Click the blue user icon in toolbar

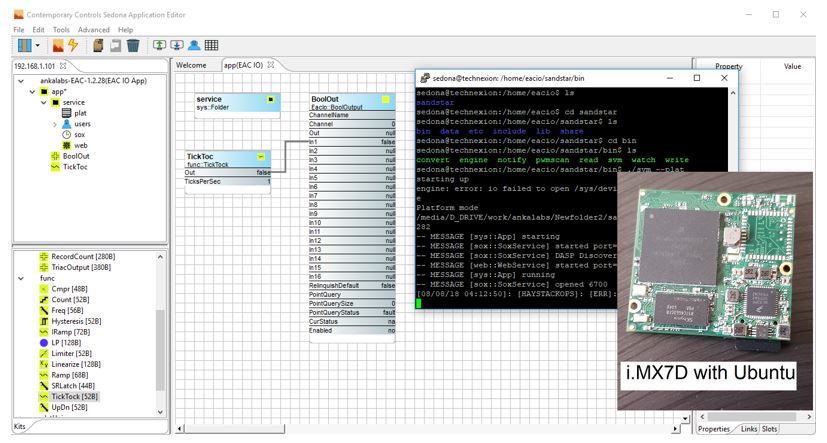tap(194, 45)
